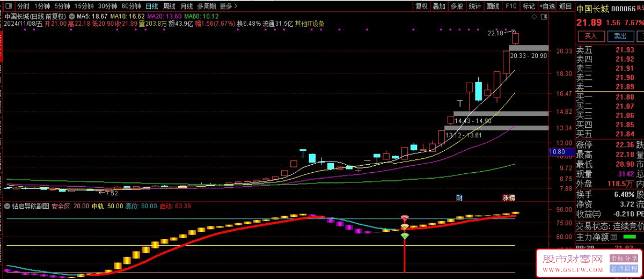Click the 涨榜 marker on chart
Viewport: 644px width, 279px height.
(508, 198)
